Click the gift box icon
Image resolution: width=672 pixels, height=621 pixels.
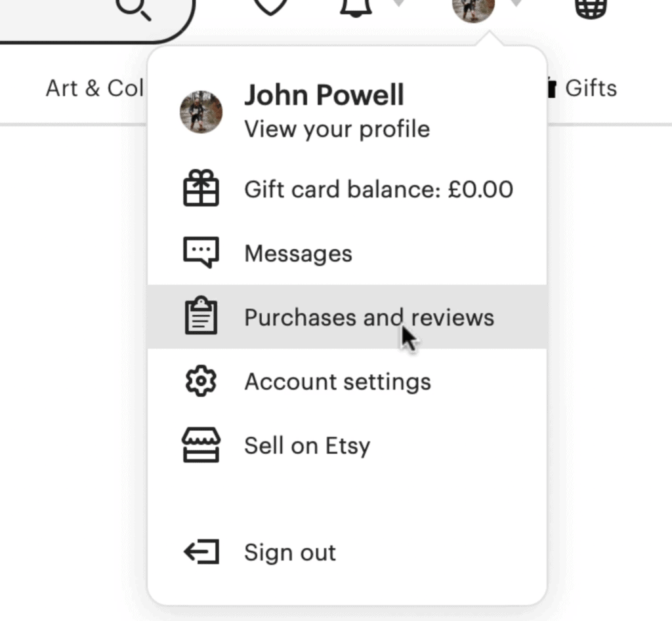(201, 188)
